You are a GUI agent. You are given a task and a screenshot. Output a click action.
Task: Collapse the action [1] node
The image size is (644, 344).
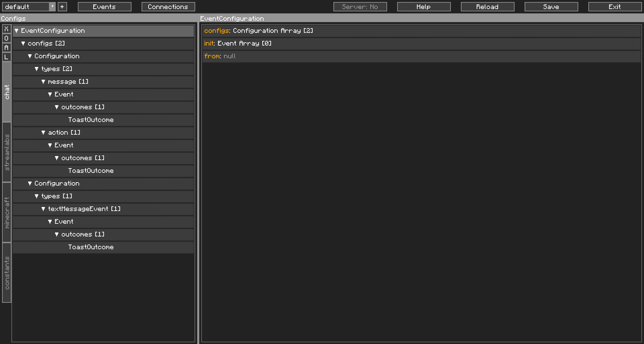[x=43, y=133]
